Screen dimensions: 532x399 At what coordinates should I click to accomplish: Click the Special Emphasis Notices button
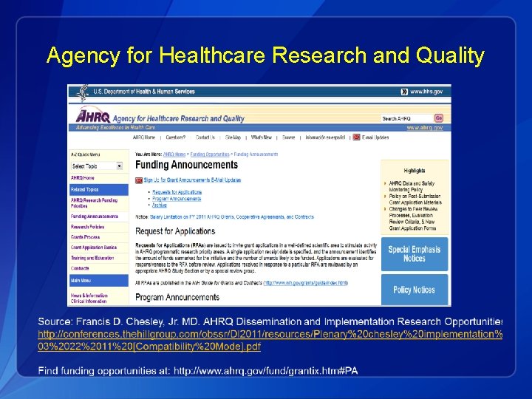coord(415,253)
